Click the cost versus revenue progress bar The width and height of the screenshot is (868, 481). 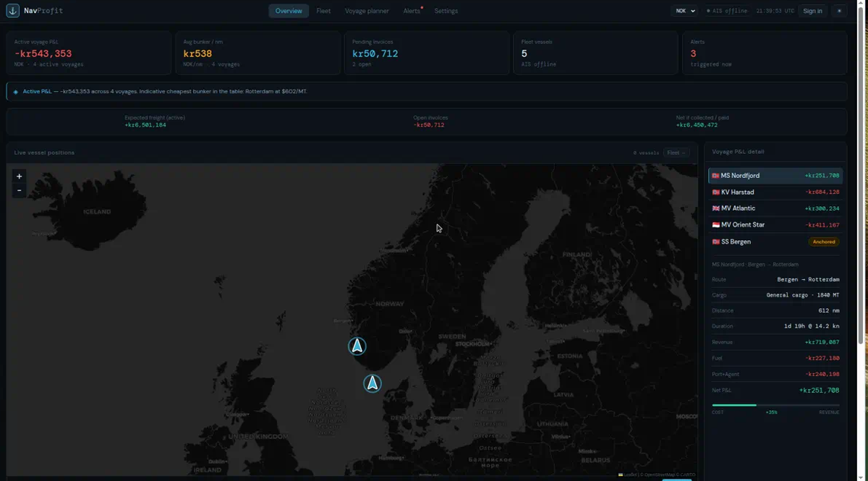775,405
